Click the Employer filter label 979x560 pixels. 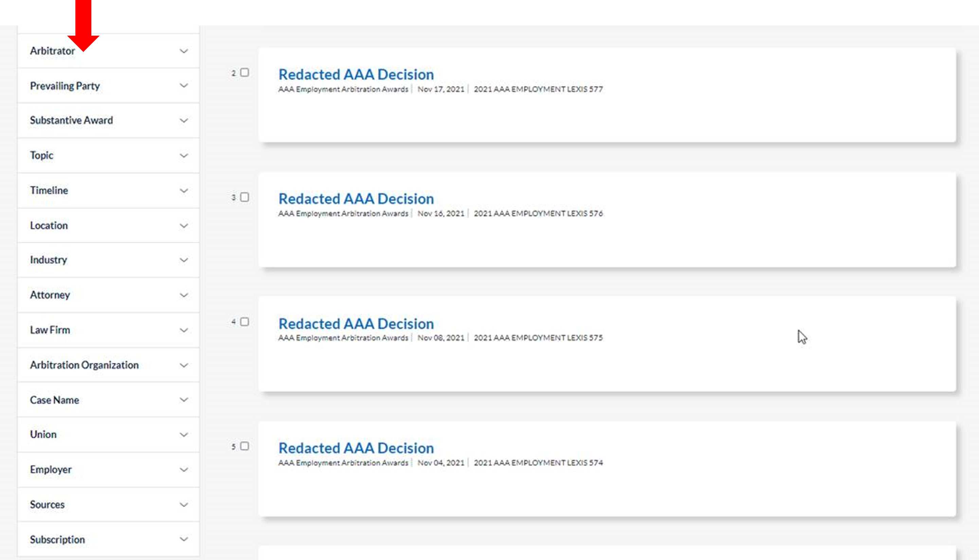point(51,470)
